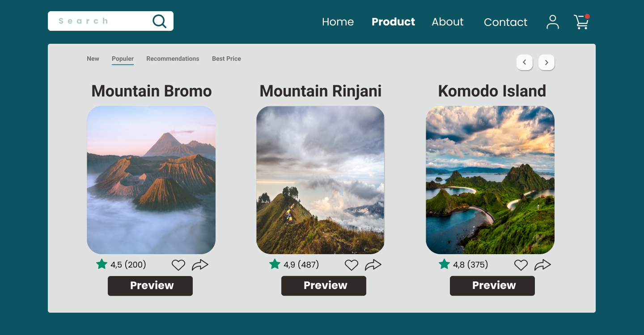644x335 pixels.
Task: Toggle heart on Mountain Rinjani
Action: [x=352, y=265]
